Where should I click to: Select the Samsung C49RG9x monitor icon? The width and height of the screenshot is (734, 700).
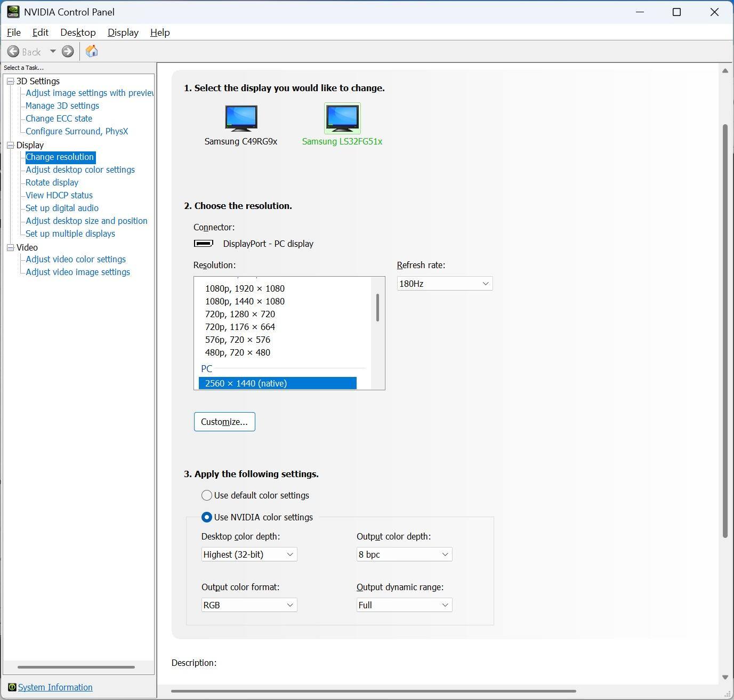[x=241, y=118]
